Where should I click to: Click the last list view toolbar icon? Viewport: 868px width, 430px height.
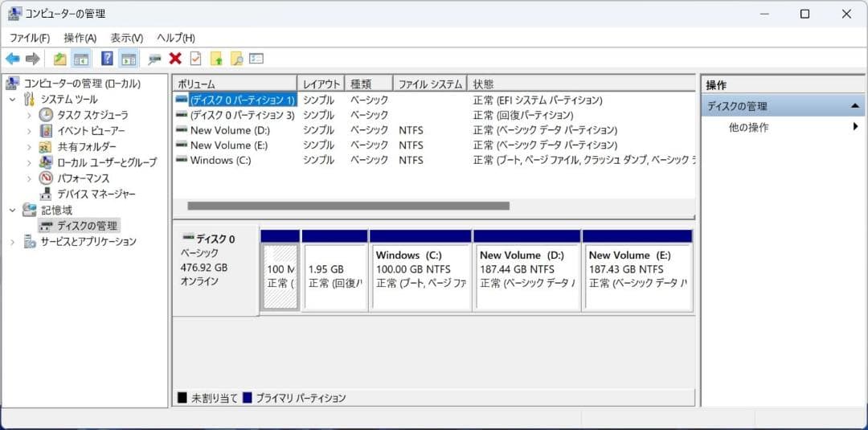click(x=256, y=59)
